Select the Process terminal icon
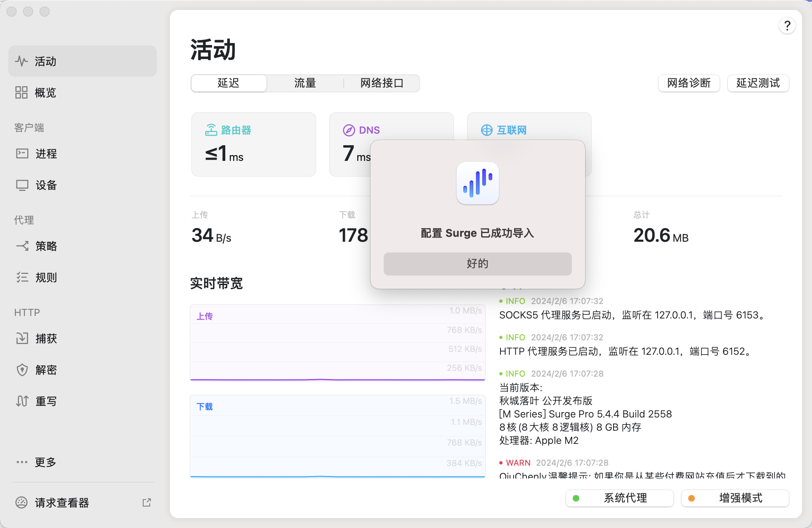 (22, 154)
